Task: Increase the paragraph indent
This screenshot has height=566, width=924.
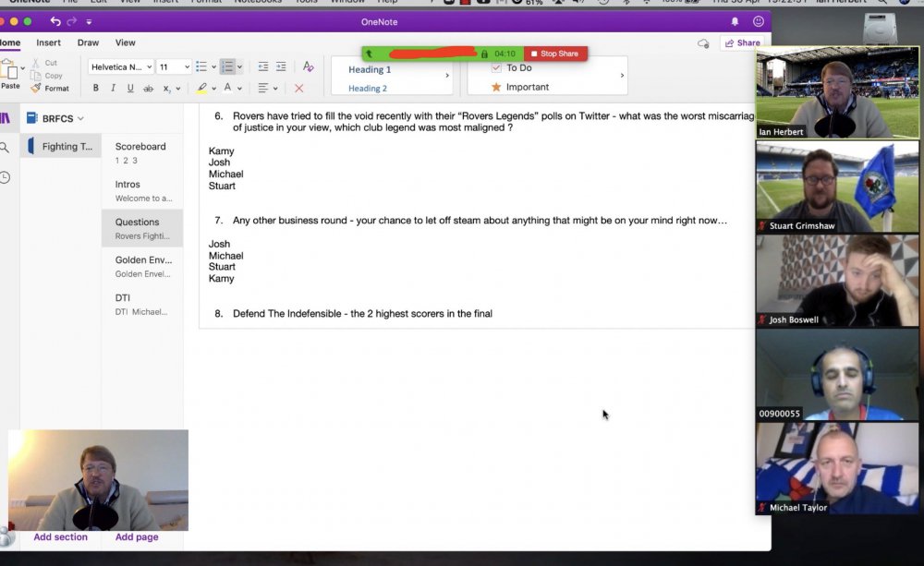Action: point(281,66)
